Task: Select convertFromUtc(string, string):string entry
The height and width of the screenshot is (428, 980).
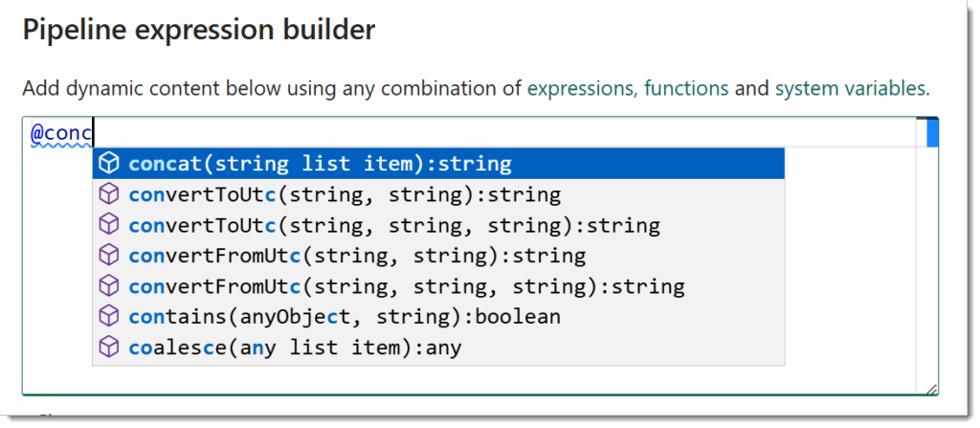Action: [438, 256]
